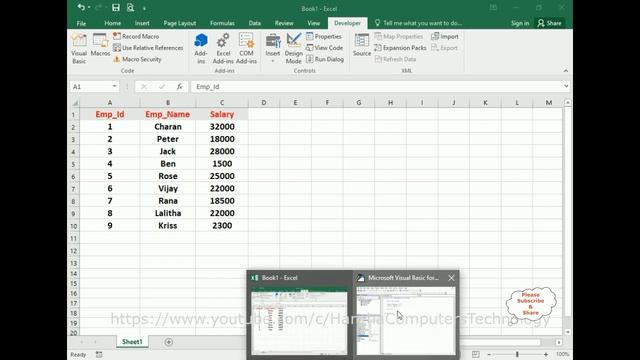Click Map Properties

tap(399, 36)
